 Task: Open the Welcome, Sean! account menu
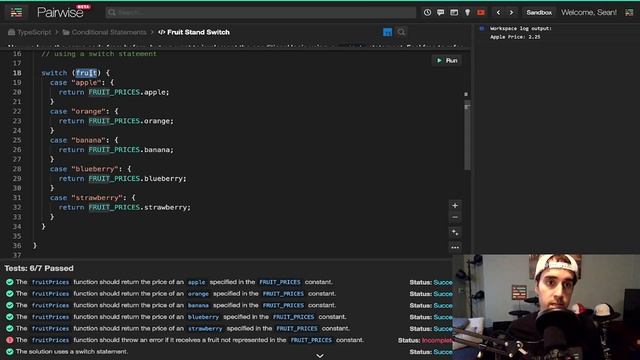click(589, 13)
